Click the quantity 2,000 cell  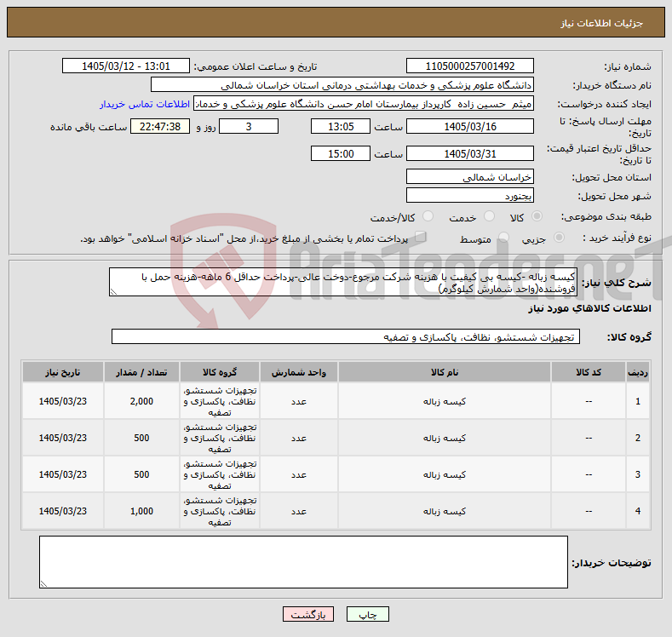coord(141,401)
